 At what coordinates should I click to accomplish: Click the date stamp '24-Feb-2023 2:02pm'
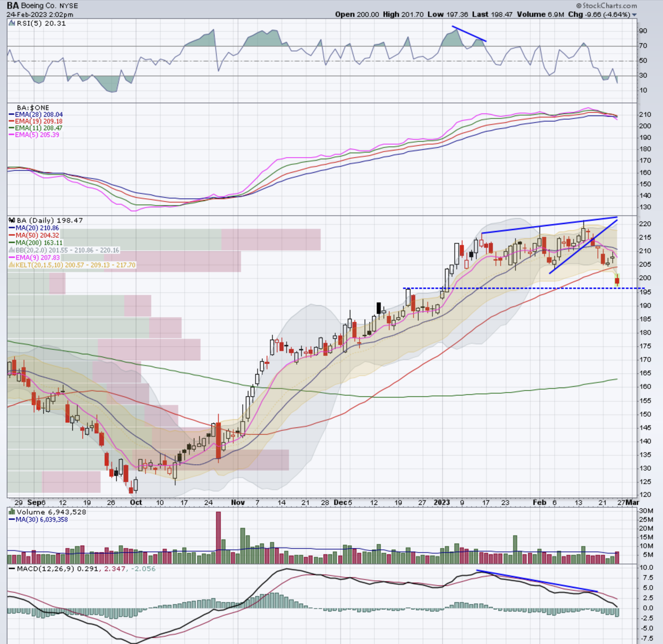click(40, 15)
